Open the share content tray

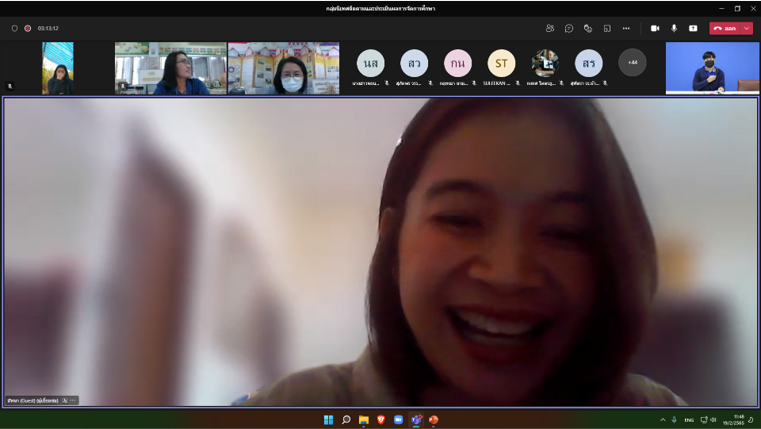point(693,28)
